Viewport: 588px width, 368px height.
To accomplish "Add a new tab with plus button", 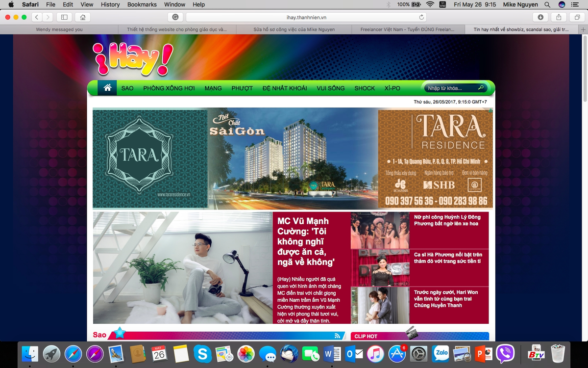I will tap(583, 29).
